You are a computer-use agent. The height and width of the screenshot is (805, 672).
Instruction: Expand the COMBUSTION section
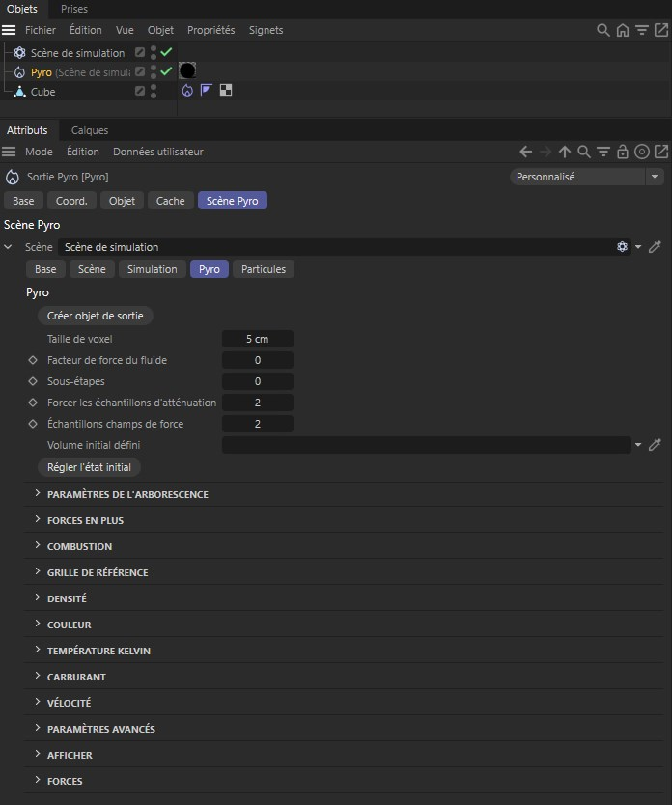click(x=79, y=546)
